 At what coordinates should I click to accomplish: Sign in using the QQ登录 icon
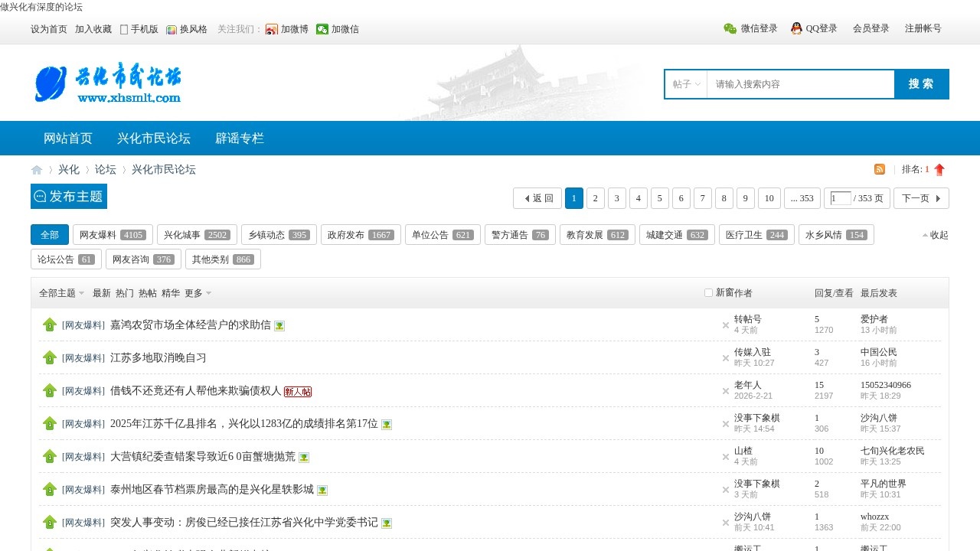coord(794,28)
